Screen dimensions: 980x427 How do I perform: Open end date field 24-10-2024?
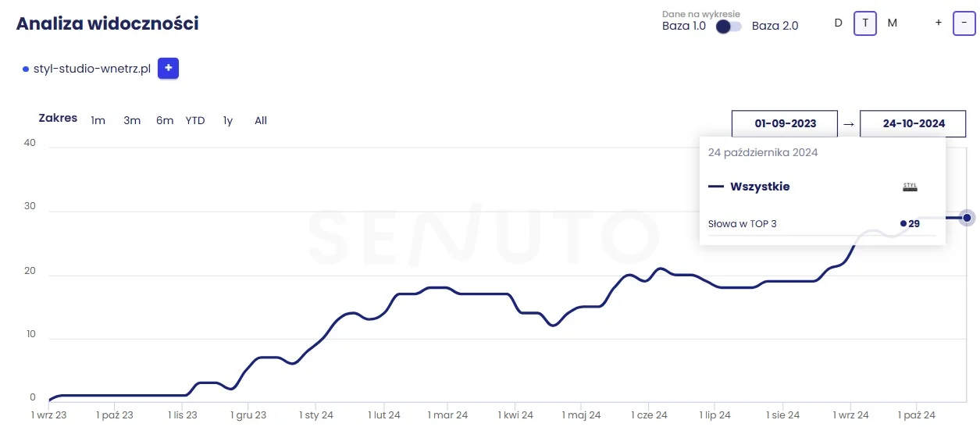click(x=912, y=123)
